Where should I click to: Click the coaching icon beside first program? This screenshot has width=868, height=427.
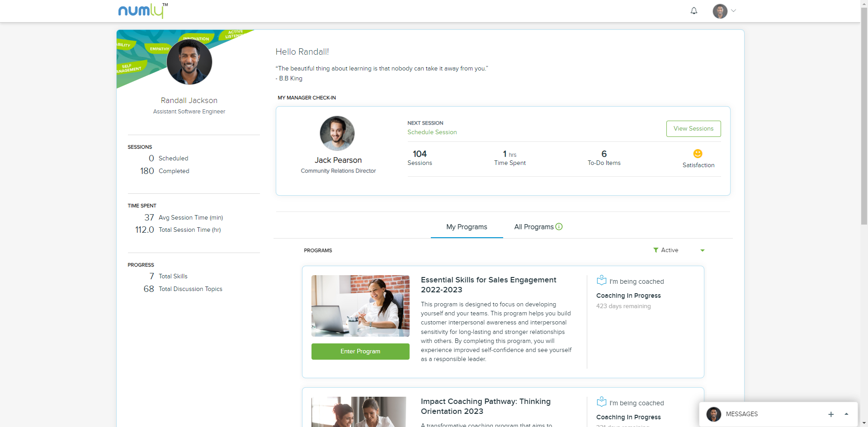(601, 281)
